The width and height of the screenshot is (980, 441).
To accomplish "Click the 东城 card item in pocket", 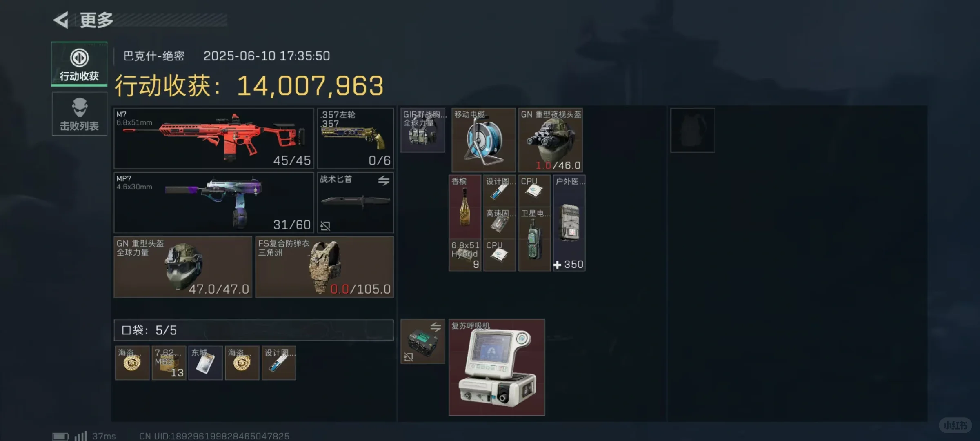I will pyautogui.click(x=205, y=363).
